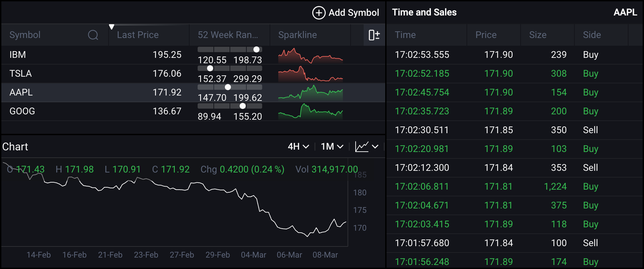Click the TSLA last price 176.06
Image resolution: width=644 pixels, height=269 pixels.
point(167,74)
